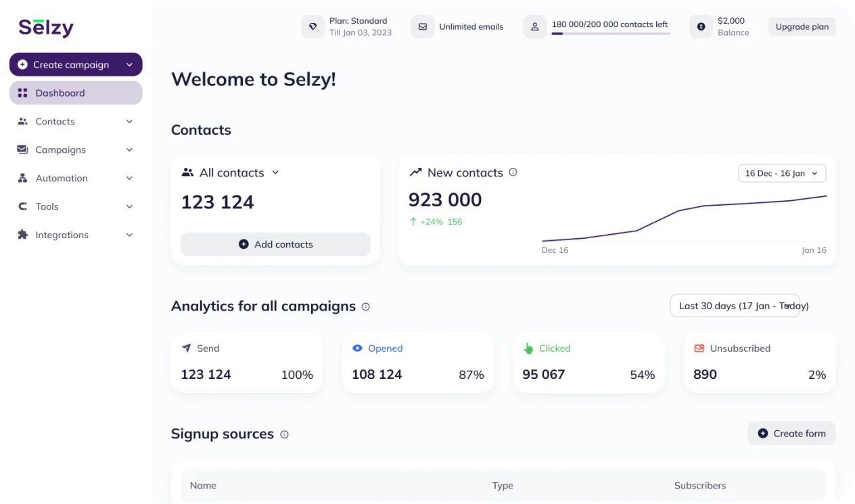
Task: Click the plus icon in Create campaign
Action: tap(22, 65)
